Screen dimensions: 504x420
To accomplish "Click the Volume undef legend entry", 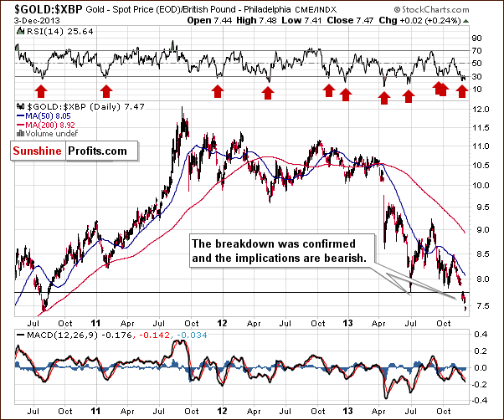I will (x=52, y=133).
